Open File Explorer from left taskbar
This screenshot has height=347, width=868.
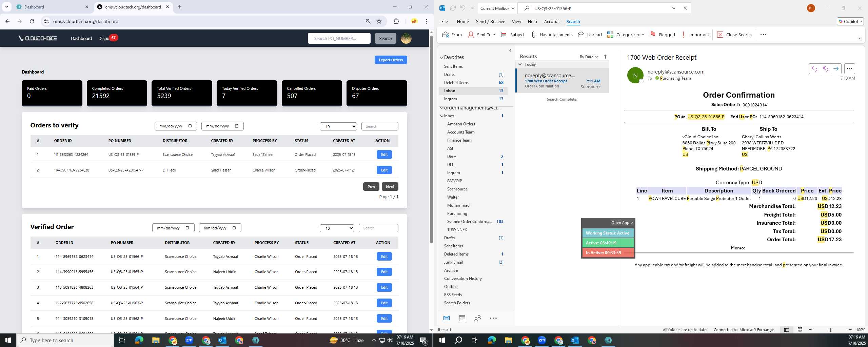tap(156, 340)
